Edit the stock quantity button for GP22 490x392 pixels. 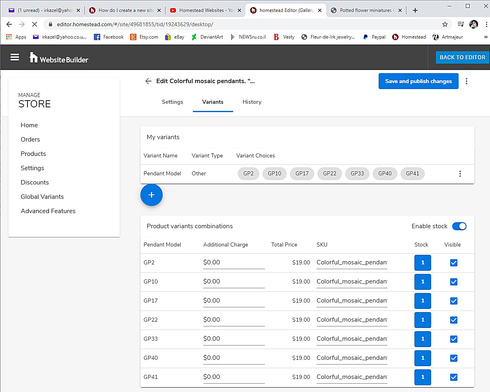coord(422,320)
